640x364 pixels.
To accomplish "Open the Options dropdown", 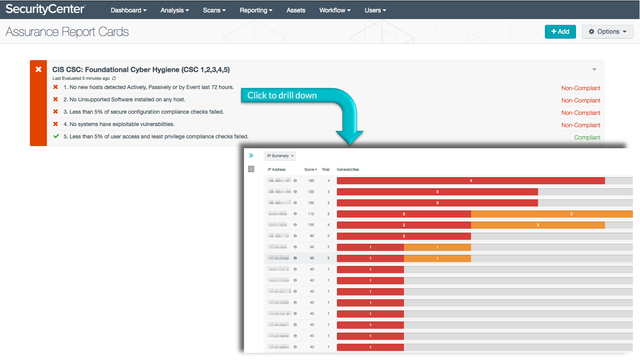I will click(x=608, y=32).
